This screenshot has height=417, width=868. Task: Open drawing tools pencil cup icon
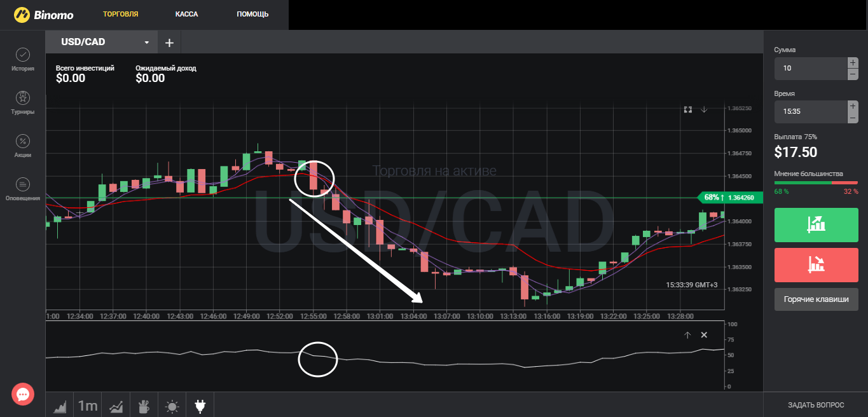click(x=144, y=406)
